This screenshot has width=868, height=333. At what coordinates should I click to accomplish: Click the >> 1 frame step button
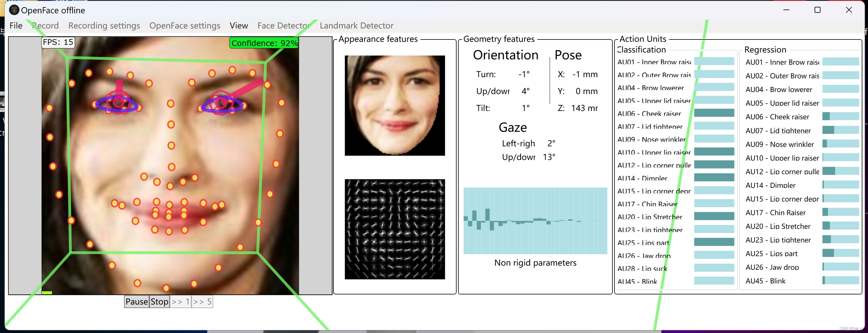tap(180, 301)
